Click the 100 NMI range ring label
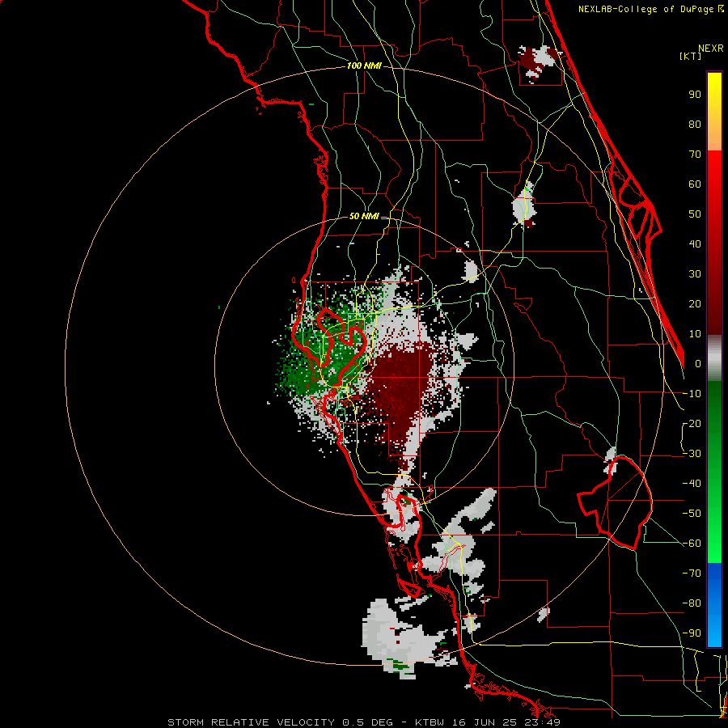This screenshot has width=728, height=728. [x=363, y=66]
